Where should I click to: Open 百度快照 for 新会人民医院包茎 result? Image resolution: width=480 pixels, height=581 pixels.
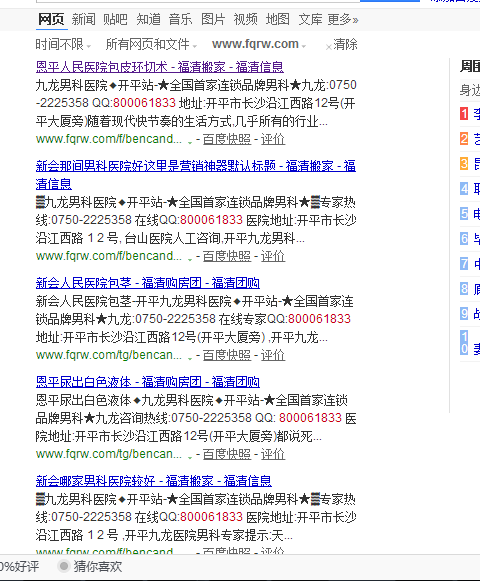coord(227,355)
